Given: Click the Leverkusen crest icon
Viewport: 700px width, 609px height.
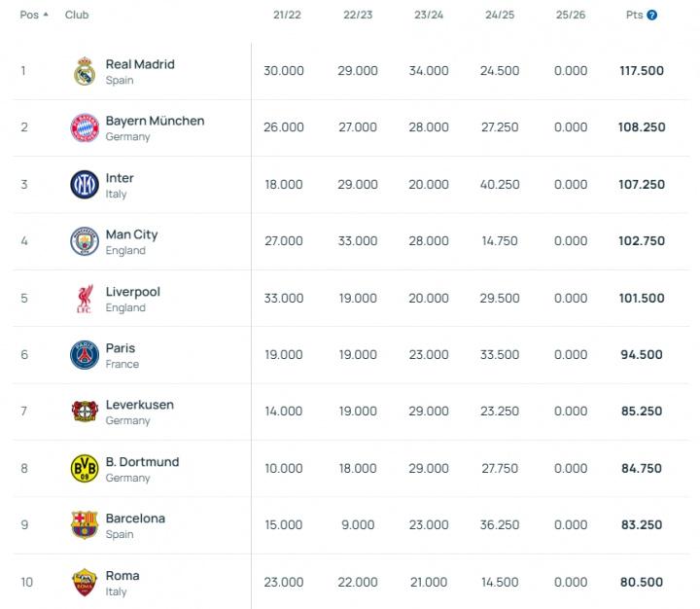Looking at the screenshot, I should click(x=85, y=412).
